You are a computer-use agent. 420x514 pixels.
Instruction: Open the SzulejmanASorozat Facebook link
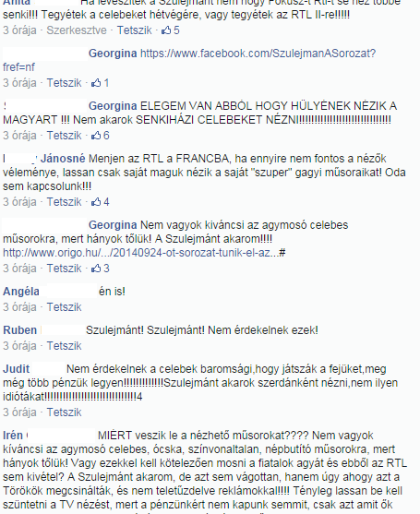point(189,60)
